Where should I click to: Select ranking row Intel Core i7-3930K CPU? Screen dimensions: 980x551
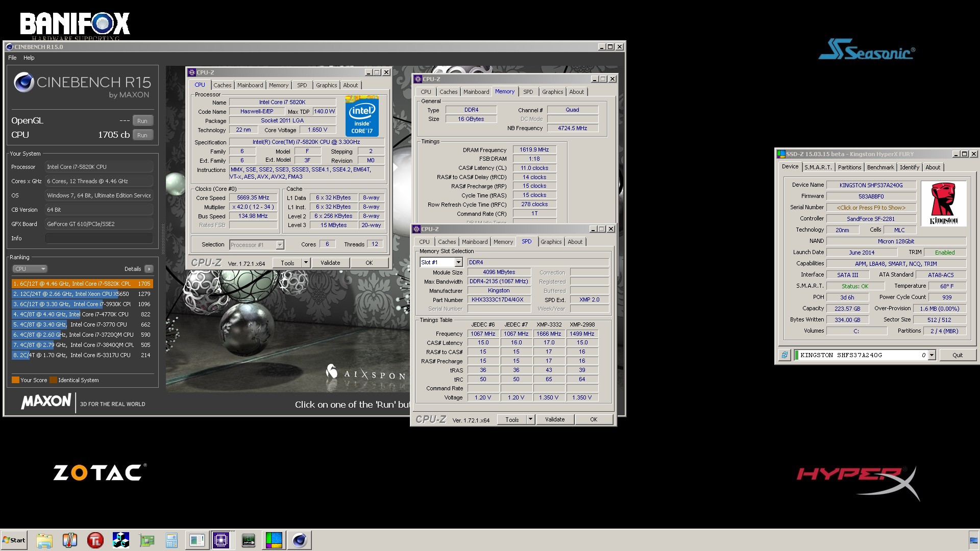point(82,304)
